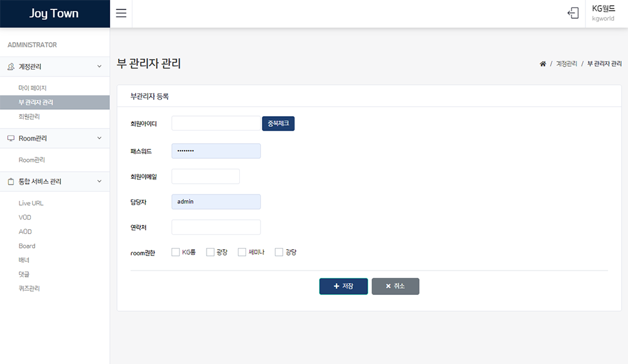
Task: Collapse the 계정관리 section chevron
Action: pos(99,67)
